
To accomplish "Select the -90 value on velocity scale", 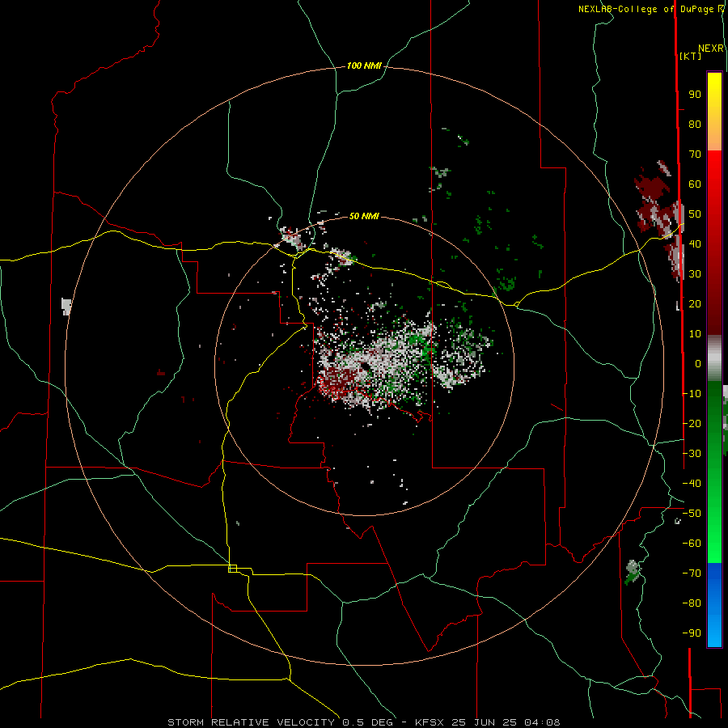I will point(692,633).
